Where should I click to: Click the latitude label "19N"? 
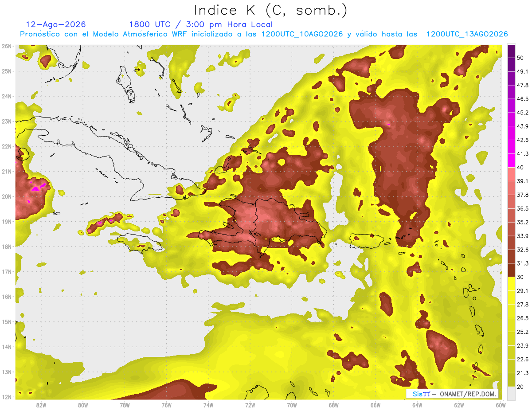click(x=6, y=221)
